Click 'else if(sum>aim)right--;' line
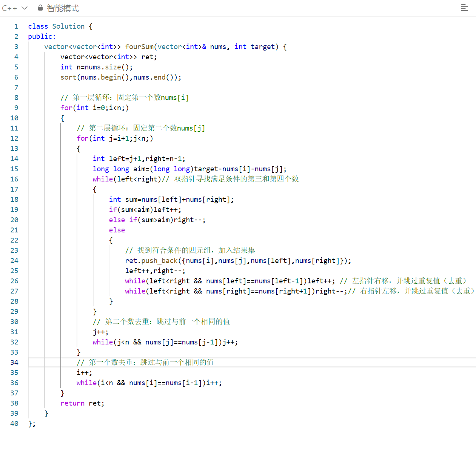This screenshot has height=475, width=476. point(157,220)
